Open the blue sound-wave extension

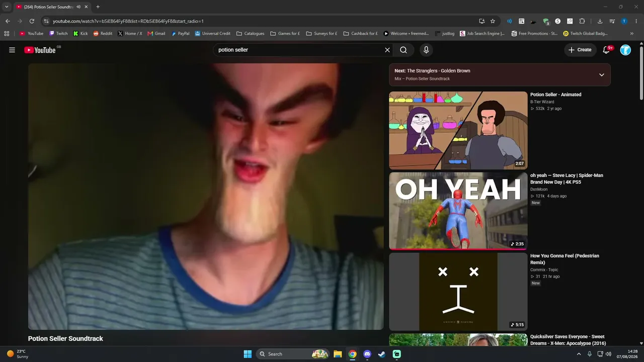(509, 21)
